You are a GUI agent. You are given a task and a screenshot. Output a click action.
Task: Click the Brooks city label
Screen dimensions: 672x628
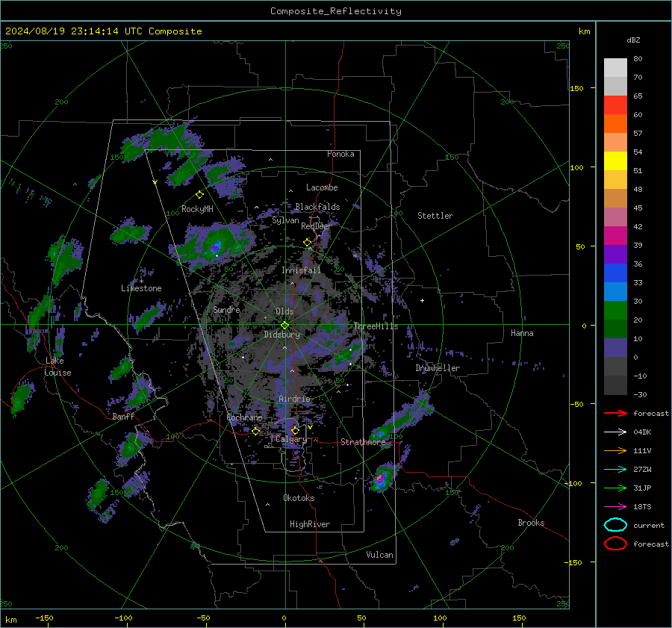pyautogui.click(x=531, y=523)
